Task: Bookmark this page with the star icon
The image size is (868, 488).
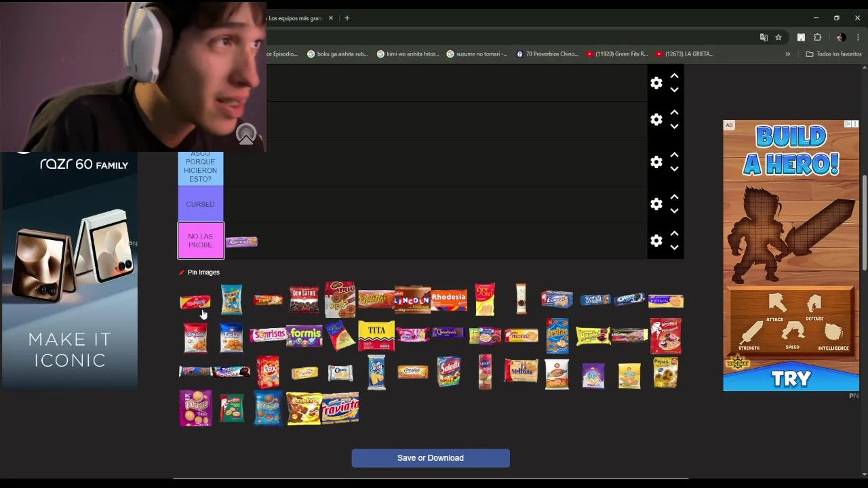Action: point(778,37)
